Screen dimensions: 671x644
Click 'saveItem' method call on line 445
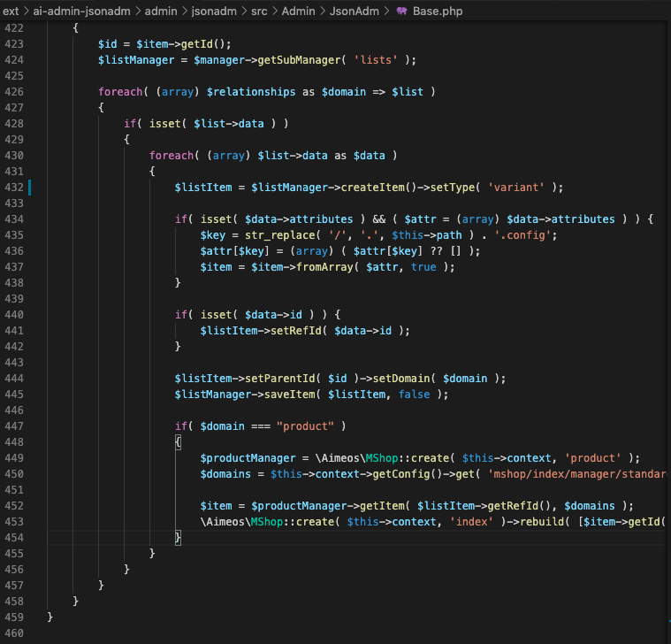289,395
